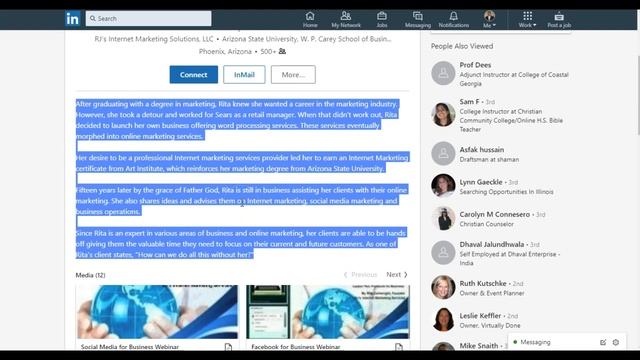640x360 pixels.
Task: Open Ruth Kutschke profile
Action: click(483, 283)
